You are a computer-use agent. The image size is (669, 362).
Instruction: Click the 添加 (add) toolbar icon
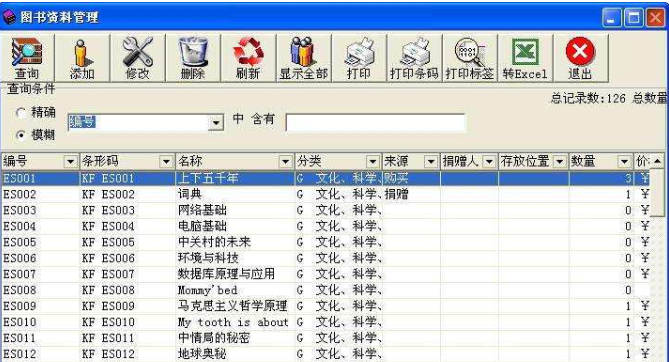[x=82, y=58]
